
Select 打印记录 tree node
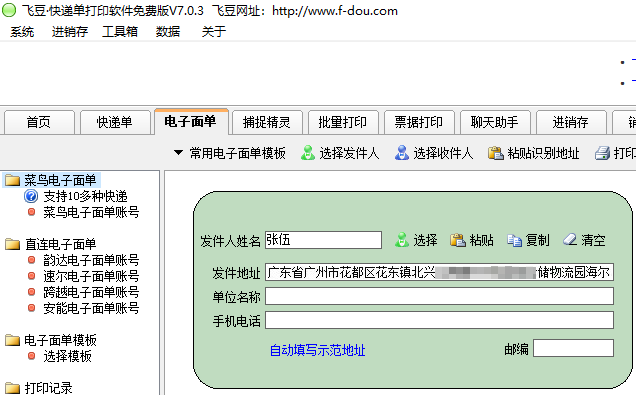(x=48, y=388)
